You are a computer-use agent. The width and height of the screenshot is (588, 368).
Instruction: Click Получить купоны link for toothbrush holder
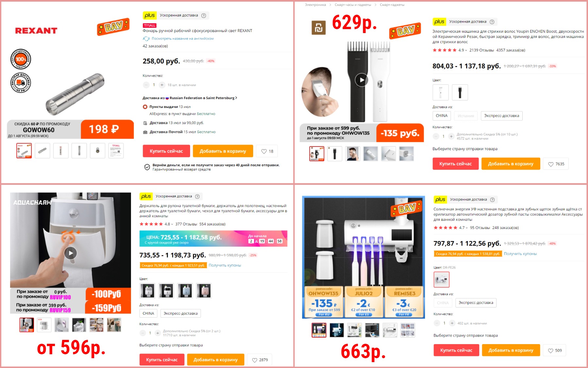coord(520,254)
